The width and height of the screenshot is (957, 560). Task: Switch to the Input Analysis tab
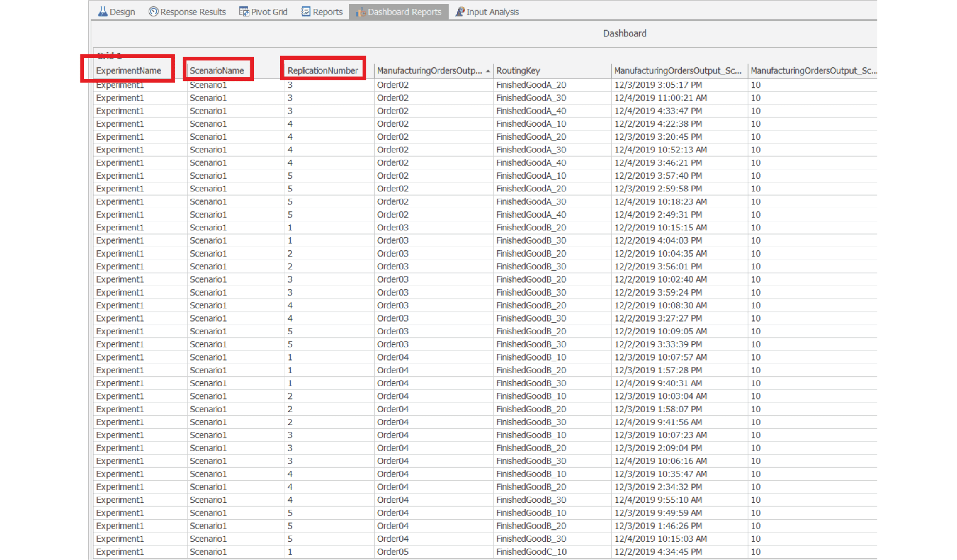[x=492, y=11]
